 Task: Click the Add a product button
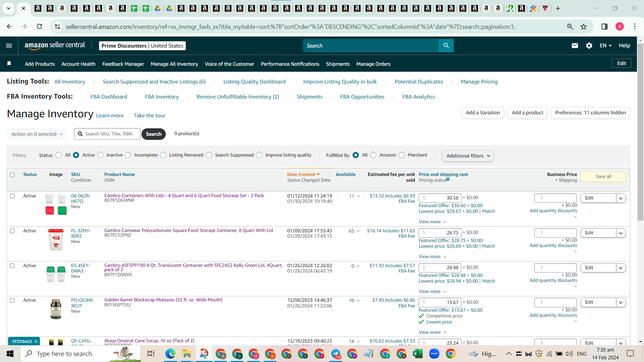coord(527,113)
